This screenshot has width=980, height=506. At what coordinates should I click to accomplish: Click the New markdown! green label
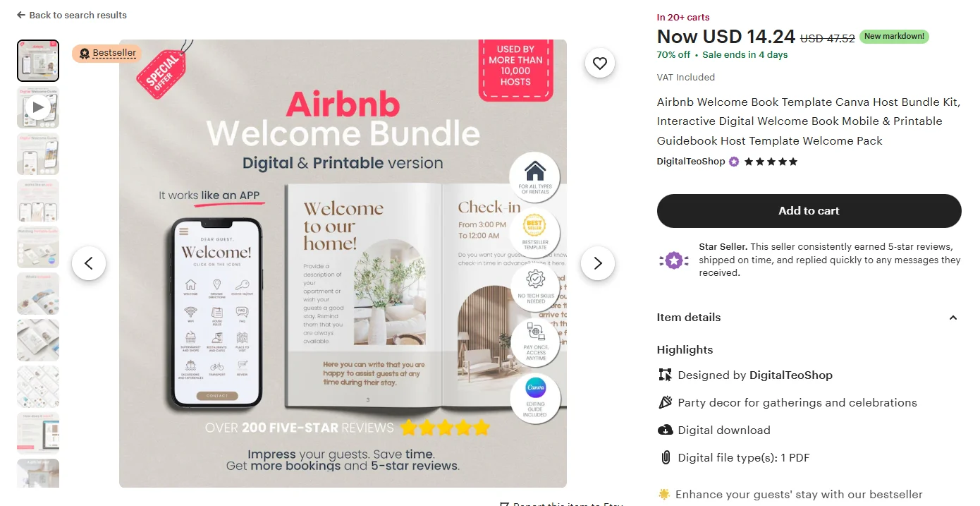point(894,37)
